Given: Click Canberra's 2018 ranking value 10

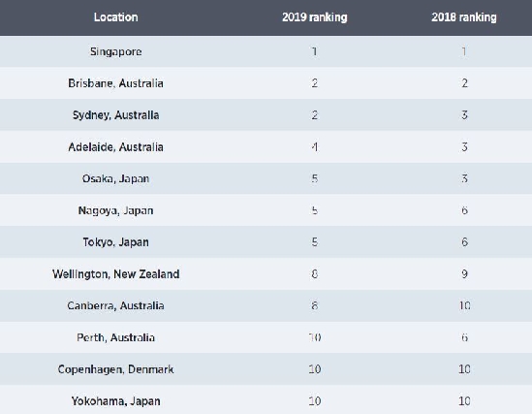Looking at the screenshot, I should pos(464,305).
